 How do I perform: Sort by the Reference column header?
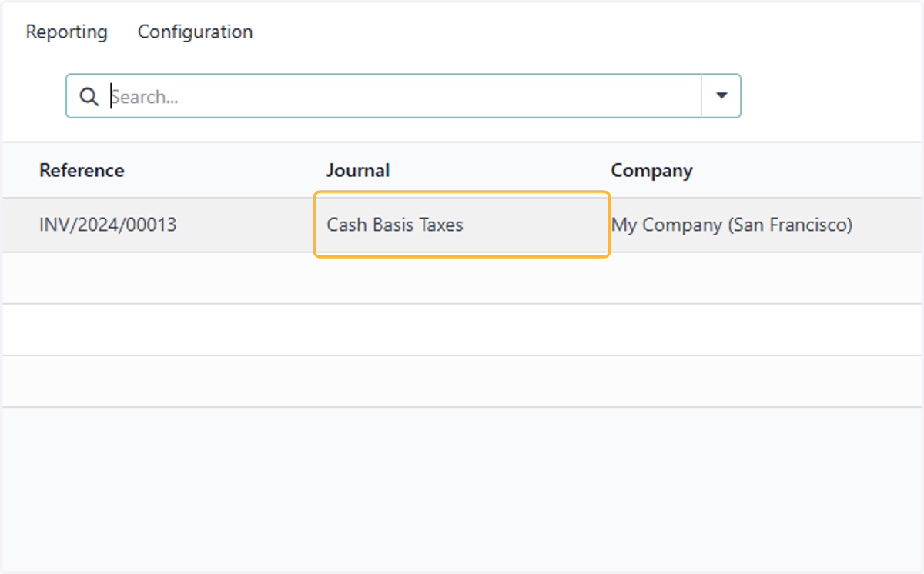click(82, 170)
